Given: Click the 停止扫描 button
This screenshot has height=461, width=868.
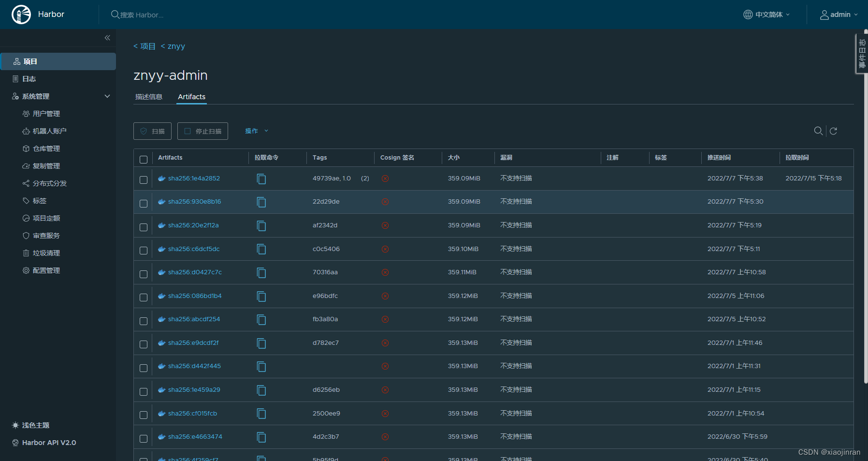Looking at the screenshot, I should pyautogui.click(x=203, y=131).
